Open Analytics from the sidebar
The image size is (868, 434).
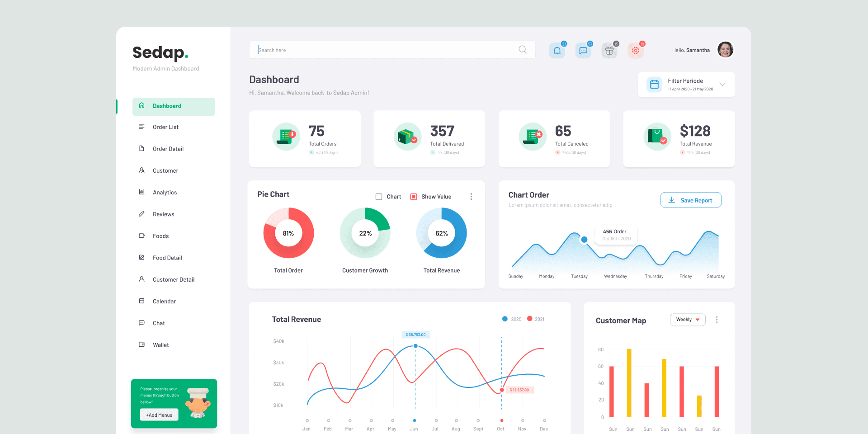tap(165, 193)
